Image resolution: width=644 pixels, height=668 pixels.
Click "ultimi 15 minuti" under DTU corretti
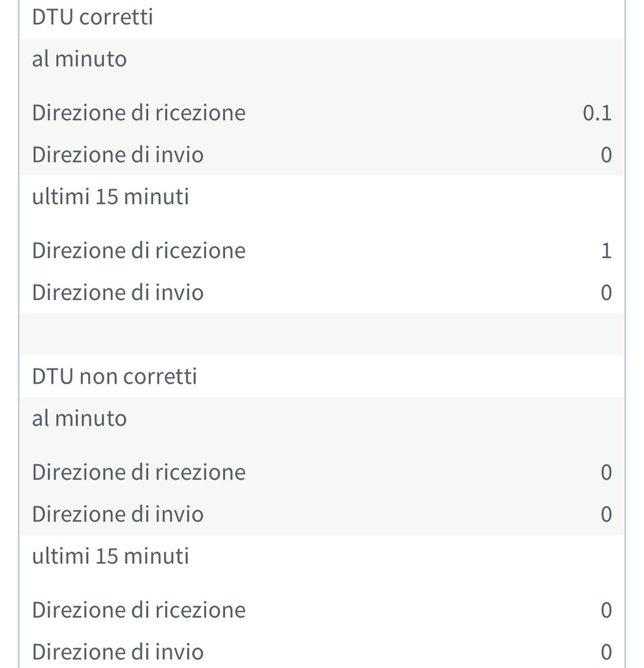pyautogui.click(x=111, y=196)
